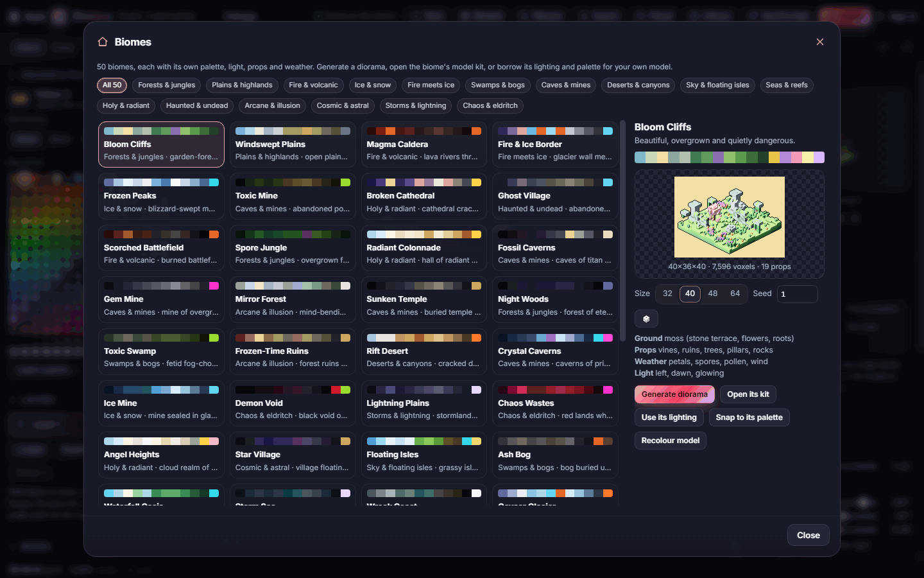Click the Generate diorama button
Viewport: 924px width, 578px height.
click(x=674, y=394)
